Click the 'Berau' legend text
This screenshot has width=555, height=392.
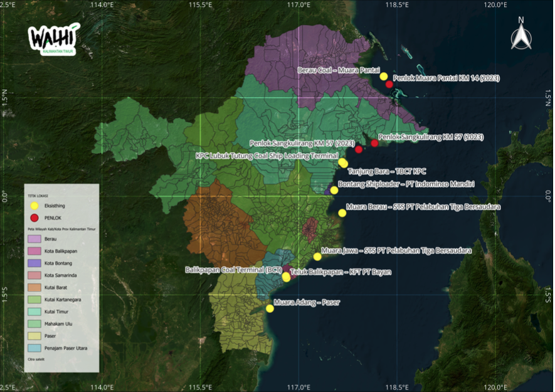coord(51,239)
